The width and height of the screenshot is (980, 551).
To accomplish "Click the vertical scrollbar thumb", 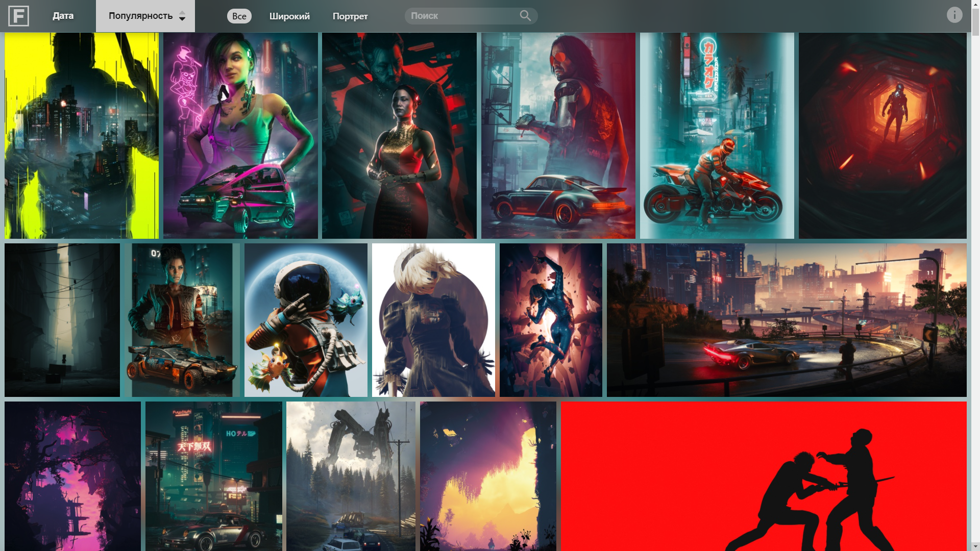I will [975, 22].
